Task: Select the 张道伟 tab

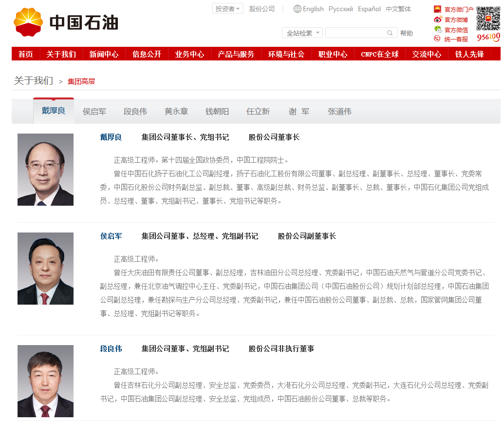Action: tap(339, 112)
